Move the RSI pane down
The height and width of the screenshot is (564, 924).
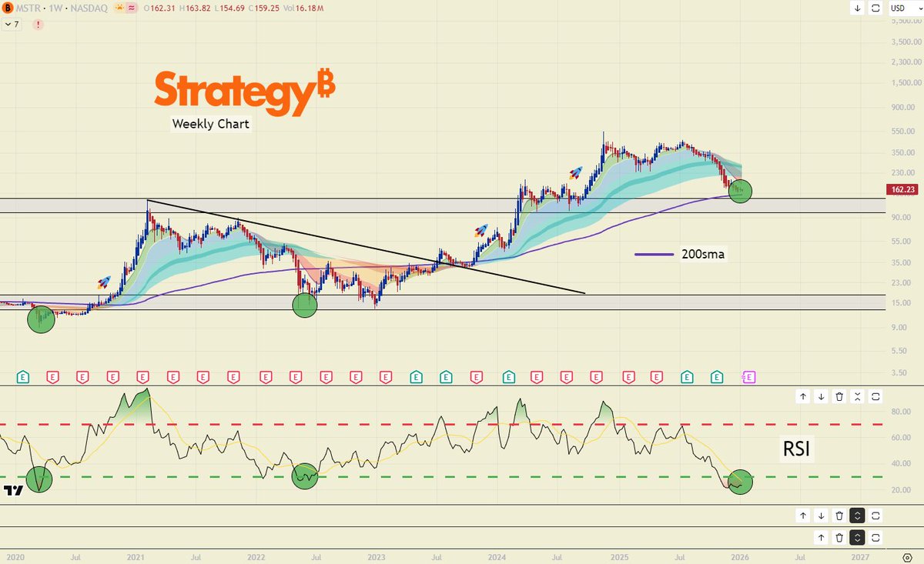821,397
